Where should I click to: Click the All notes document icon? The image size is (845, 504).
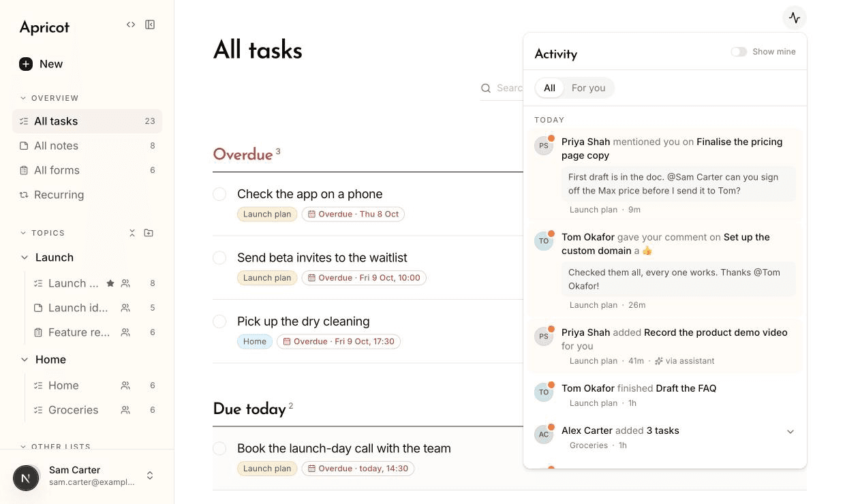coord(24,146)
